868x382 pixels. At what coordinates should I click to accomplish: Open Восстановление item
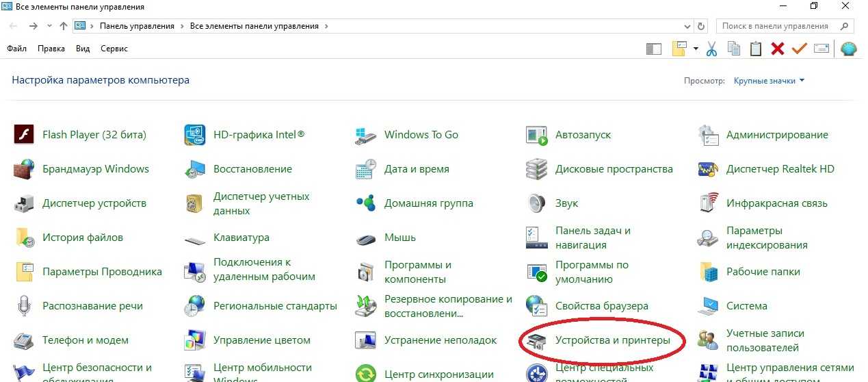tap(238, 169)
